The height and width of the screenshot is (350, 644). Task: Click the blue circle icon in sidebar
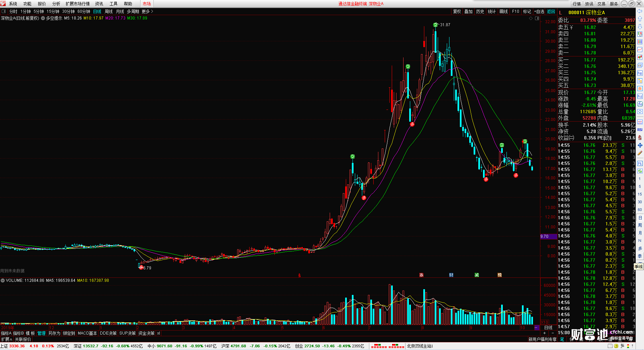[640, 112]
